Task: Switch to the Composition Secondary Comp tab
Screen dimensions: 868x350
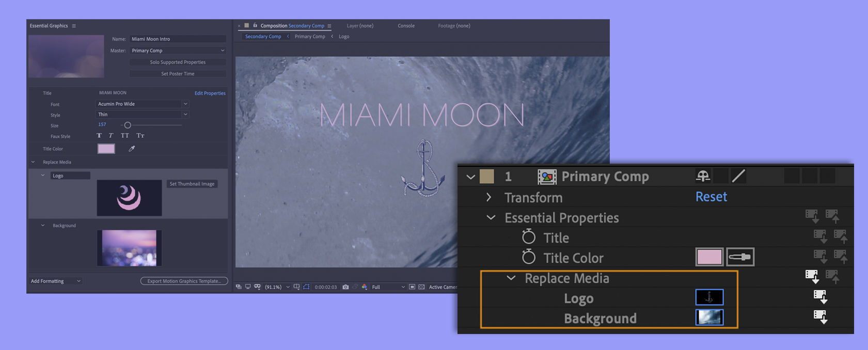Action: pyautogui.click(x=292, y=26)
